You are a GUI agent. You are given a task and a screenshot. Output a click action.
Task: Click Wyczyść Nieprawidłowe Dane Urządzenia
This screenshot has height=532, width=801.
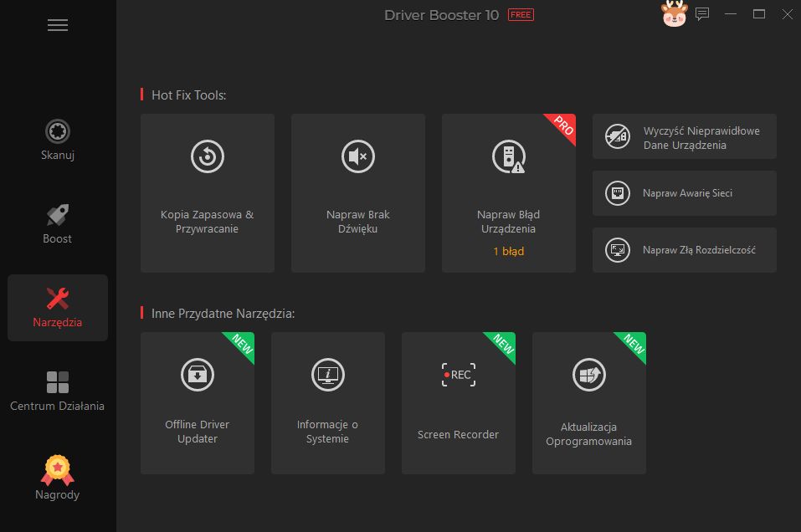[684, 136]
